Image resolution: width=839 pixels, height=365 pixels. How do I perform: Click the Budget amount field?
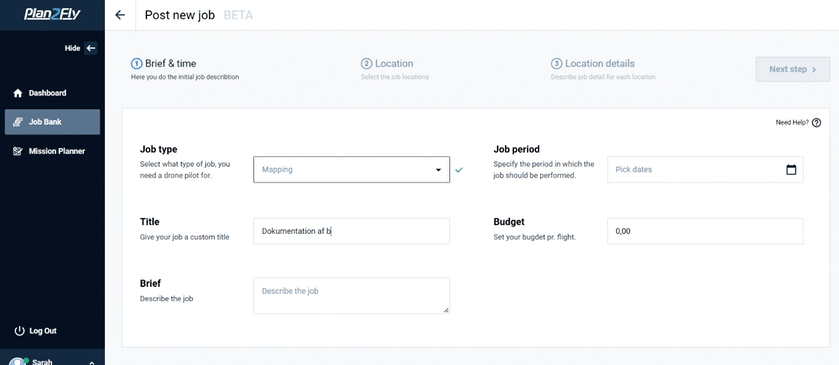pos(705,231)
